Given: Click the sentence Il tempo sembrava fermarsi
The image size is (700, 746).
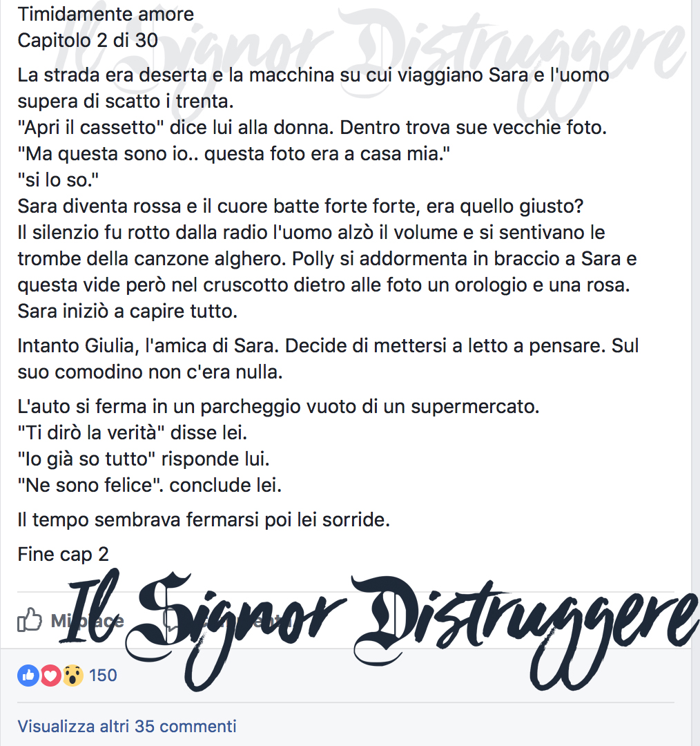Looking at the screenshot, I should pos(204,519).
